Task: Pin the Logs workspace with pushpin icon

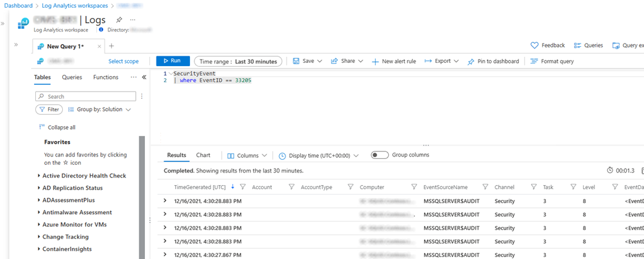Action: tap(119, 20)
